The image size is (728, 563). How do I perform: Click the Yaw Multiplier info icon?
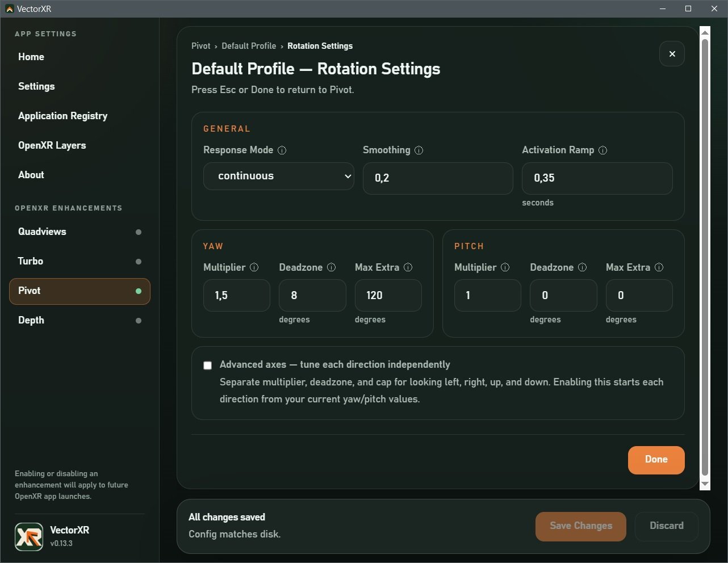point(254,267)
